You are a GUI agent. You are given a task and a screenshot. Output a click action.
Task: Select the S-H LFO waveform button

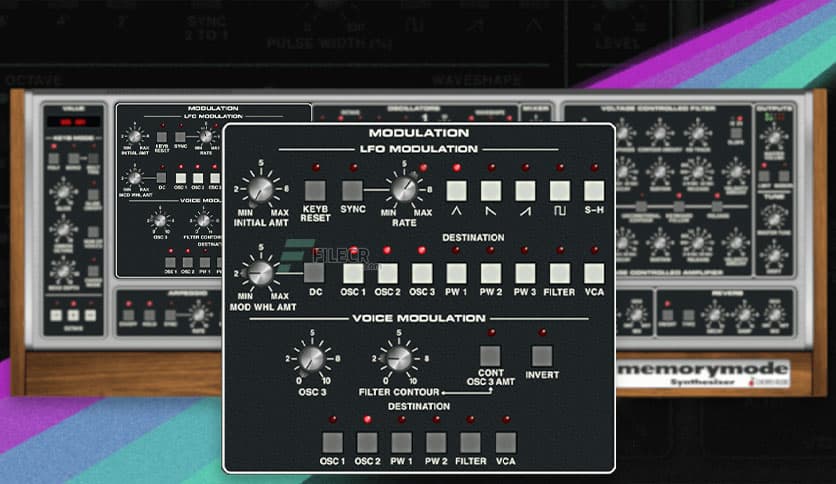point(594,190)
